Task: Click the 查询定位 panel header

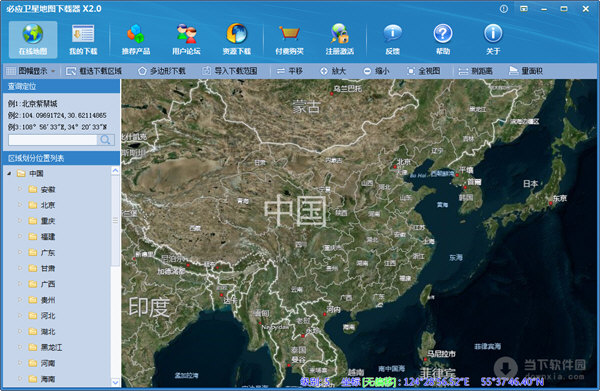Action: [61, 86]
